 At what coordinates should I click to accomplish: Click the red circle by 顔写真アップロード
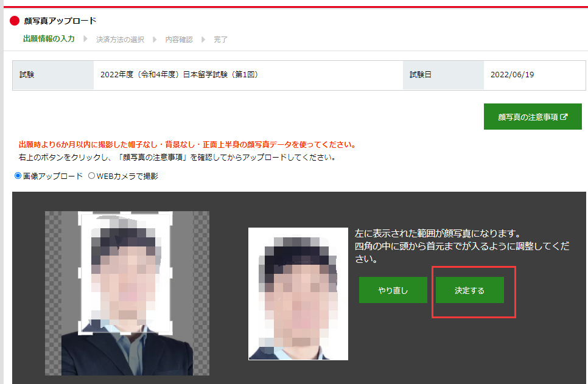pos(15,21)
